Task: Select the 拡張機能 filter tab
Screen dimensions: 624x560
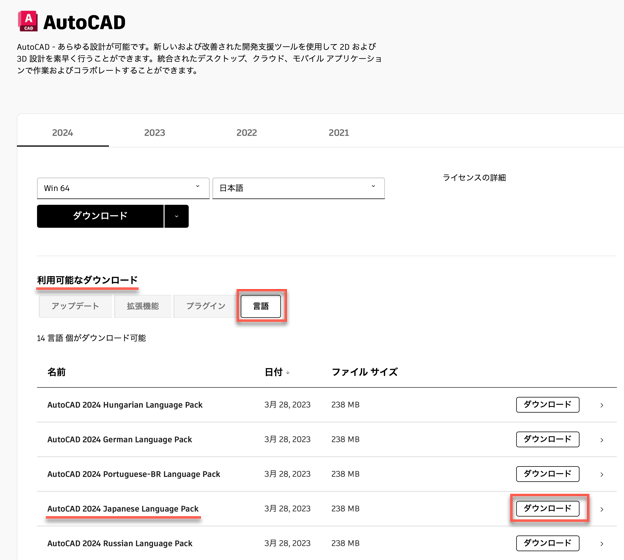Action: pos(142,306)
